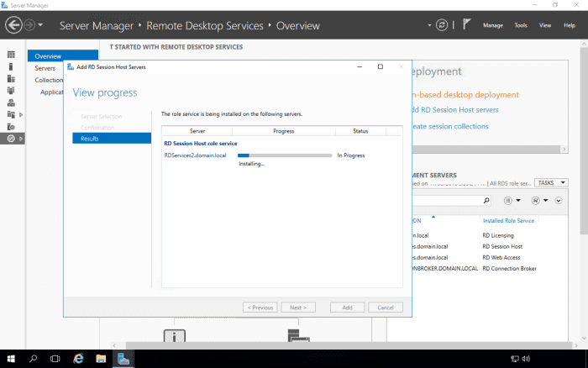
Task: Select the Dashboard icon in the sidebar
Action: pyautogui.click(x=11, y=55)
